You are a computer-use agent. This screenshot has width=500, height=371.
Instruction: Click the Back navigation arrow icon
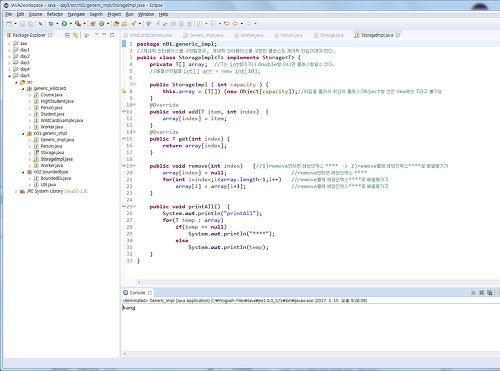[x=235, y=24]
